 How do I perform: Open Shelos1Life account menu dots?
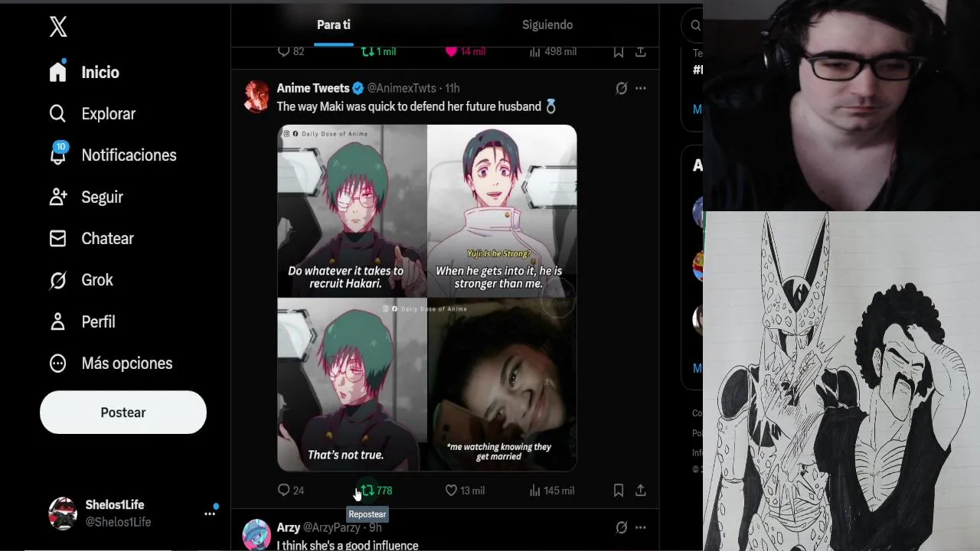(210, 514)
